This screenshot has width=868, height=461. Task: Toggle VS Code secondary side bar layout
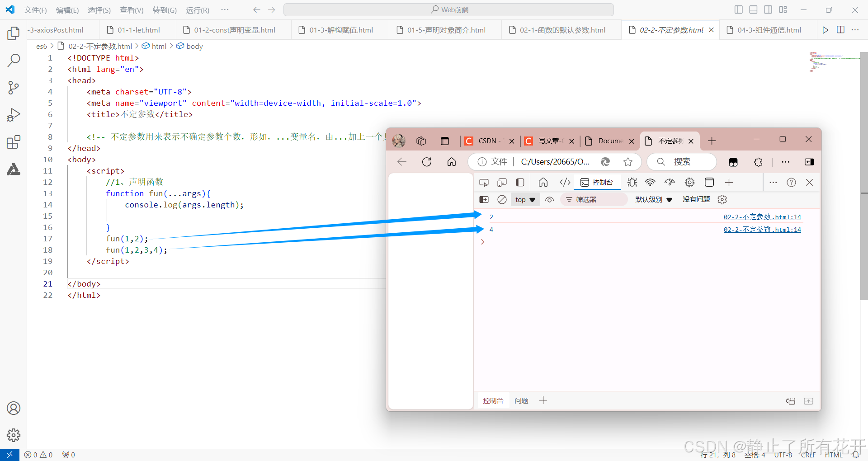coord(768,9)
